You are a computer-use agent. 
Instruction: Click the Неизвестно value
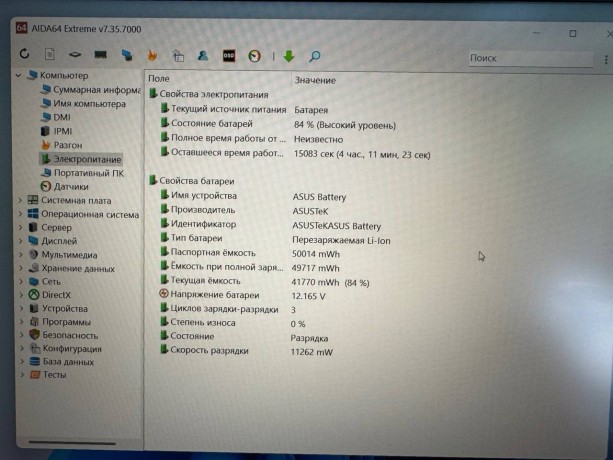[318, 139]
